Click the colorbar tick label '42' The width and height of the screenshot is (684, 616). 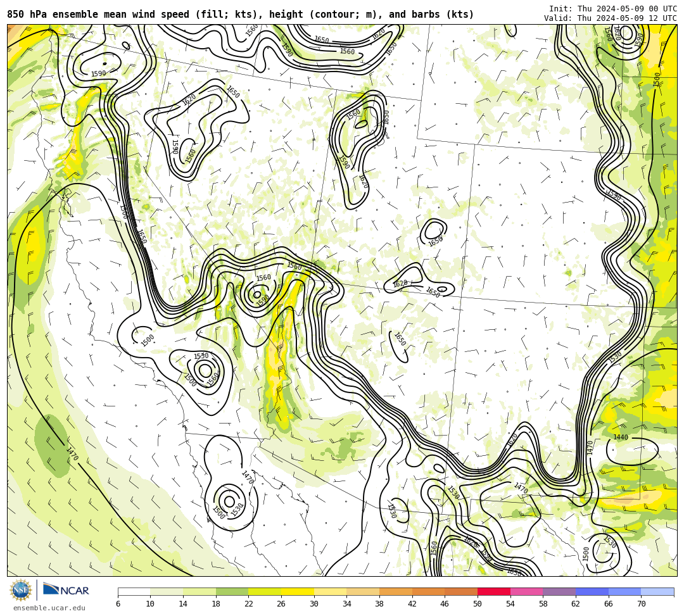(x=412, y=604)
